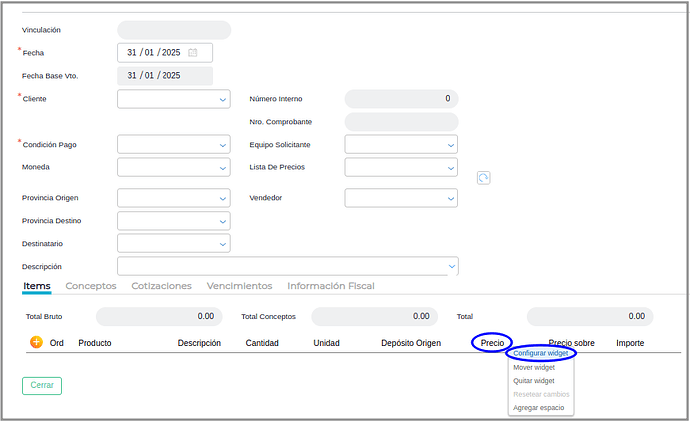The image size is (690, 422).
Task: Click the Unidad column header
Action: coord(326,343)
